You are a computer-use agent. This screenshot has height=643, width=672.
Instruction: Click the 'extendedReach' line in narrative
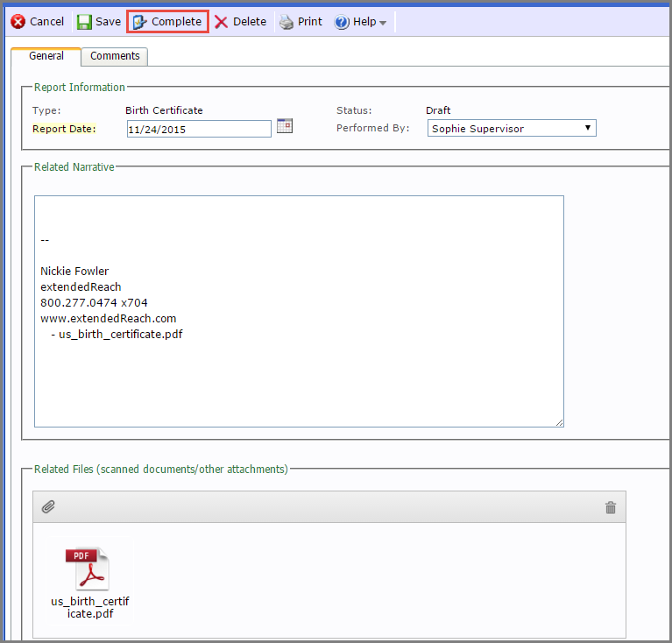(81, 287)
